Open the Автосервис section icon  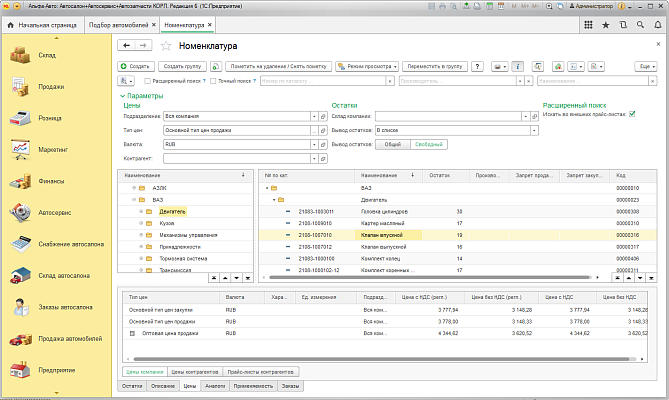(x=22, y=213)
